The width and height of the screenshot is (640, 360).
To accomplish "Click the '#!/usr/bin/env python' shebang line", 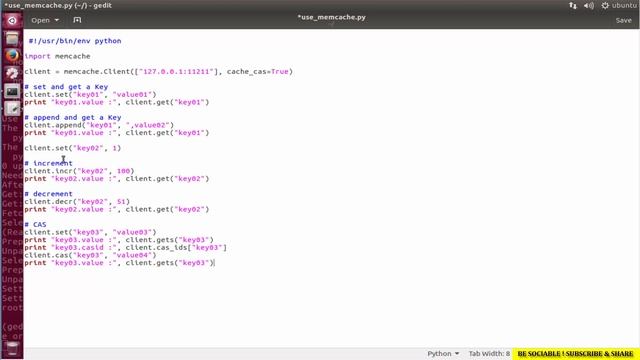I will click(75, 41).
